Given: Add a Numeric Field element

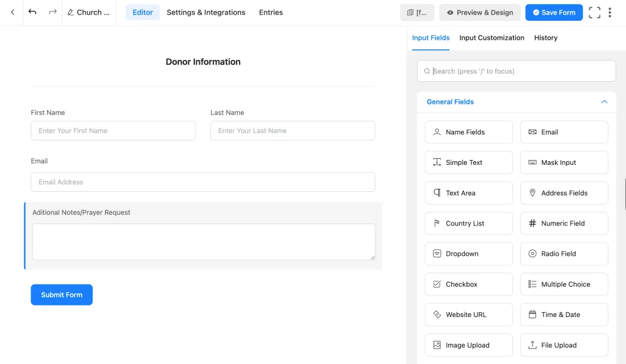Looking at the screenshot, I should (x=564, y=224).
